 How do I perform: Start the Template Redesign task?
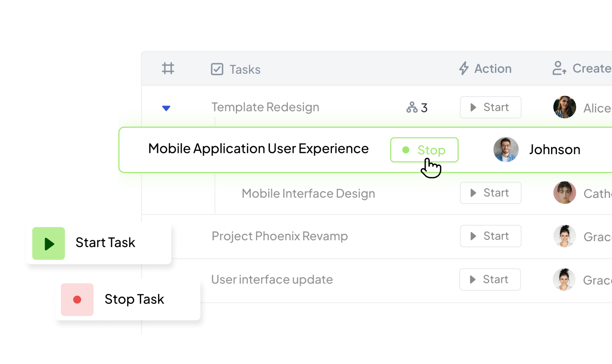(490, 107)
